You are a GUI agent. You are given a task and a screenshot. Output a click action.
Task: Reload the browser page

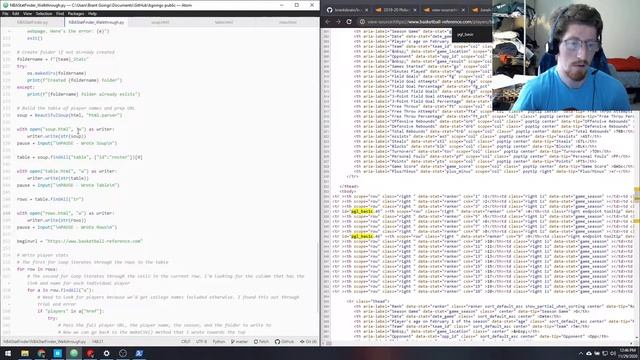click(x=349, y=22)
